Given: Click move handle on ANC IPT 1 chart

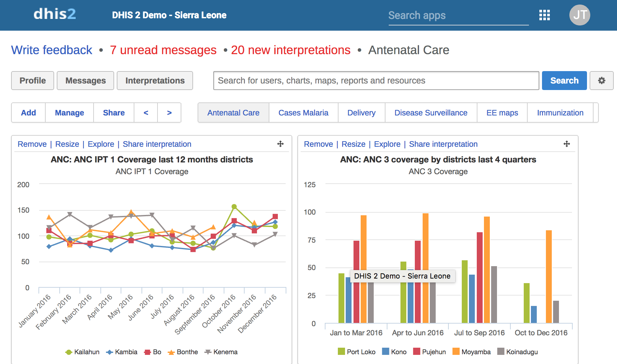Looking at the screenshot, I should (x=280, y=144).
